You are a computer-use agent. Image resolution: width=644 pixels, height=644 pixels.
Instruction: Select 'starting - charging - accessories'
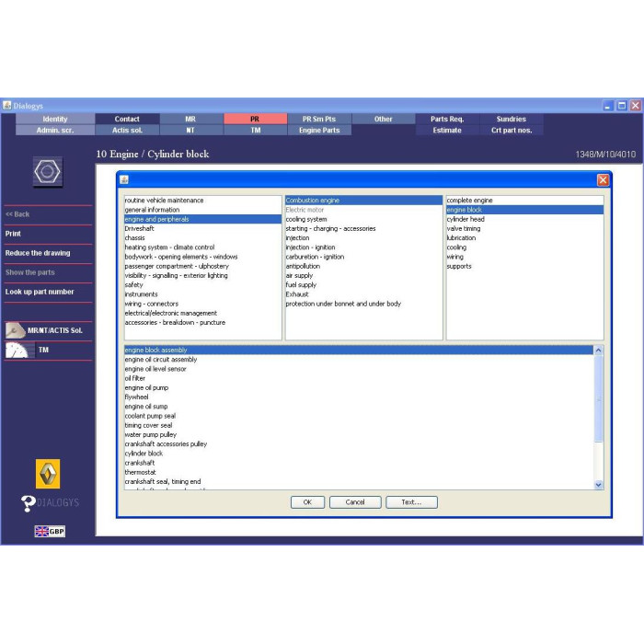(364, 229)
